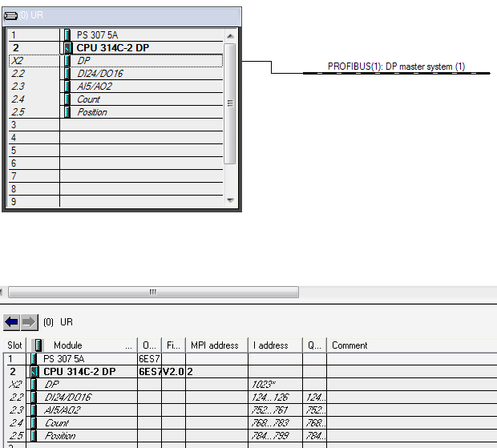Click the AI5/AO2 icon in rack window
Viewport: 497px width, 448px height.
(x=67, y=87)
